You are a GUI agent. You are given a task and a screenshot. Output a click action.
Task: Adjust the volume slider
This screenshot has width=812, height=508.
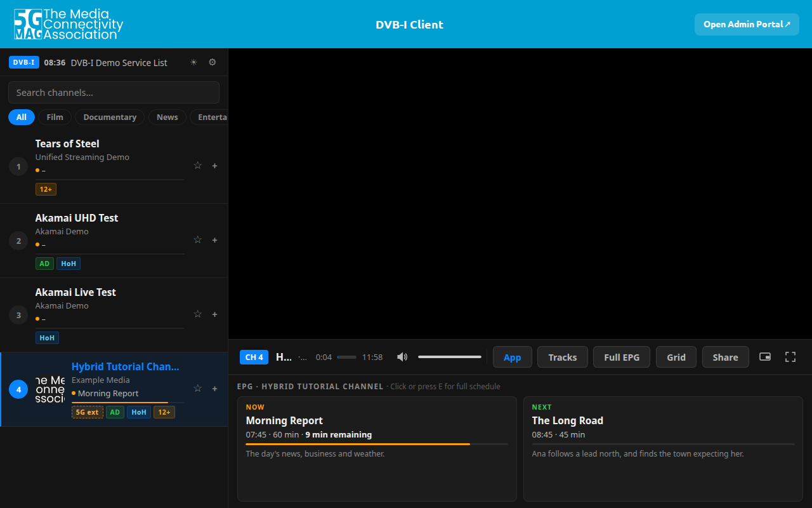[450, 357]
